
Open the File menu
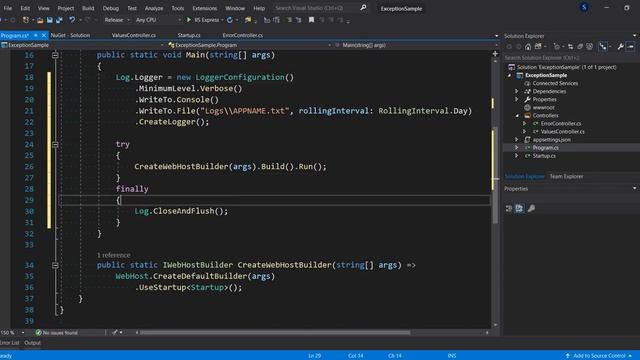pos(8,8)
